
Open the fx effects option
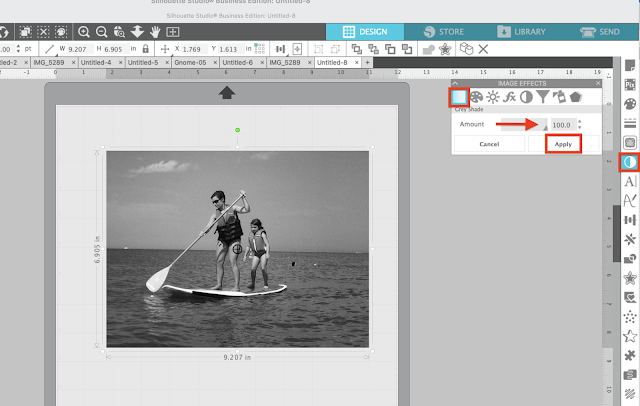(x=509, y=97)
